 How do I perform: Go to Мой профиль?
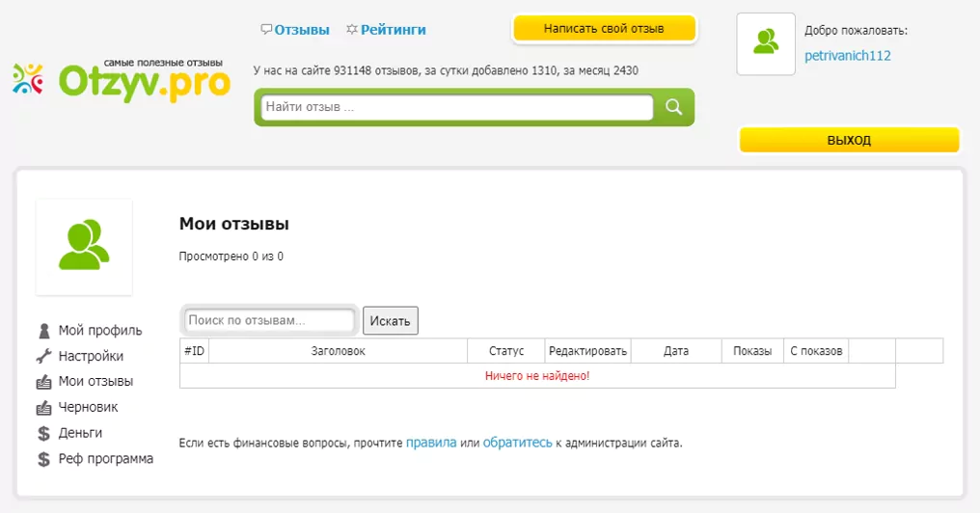(100, 331)
